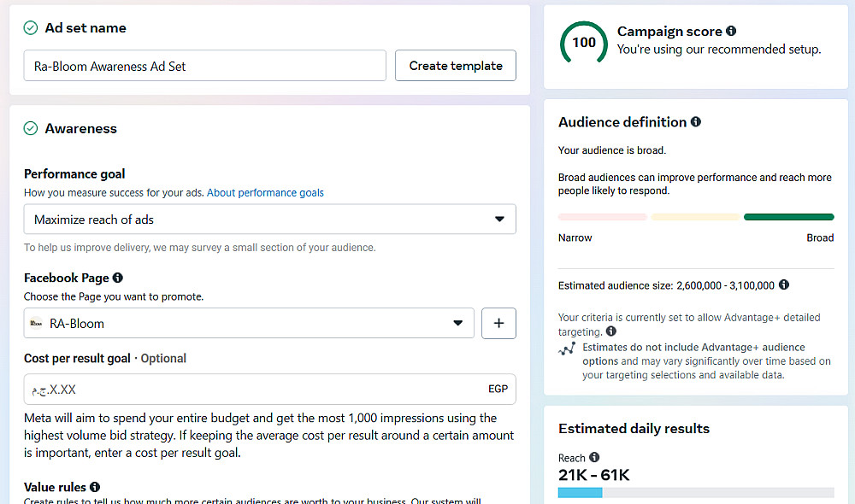Click the Ad set name green checkmark
Screen dimensions: 855x504
[x=31, y=28]
